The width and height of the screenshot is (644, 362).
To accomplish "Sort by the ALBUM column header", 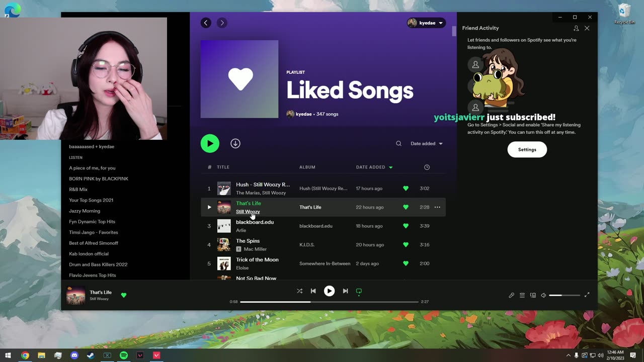I will click(x=307, y=167).
